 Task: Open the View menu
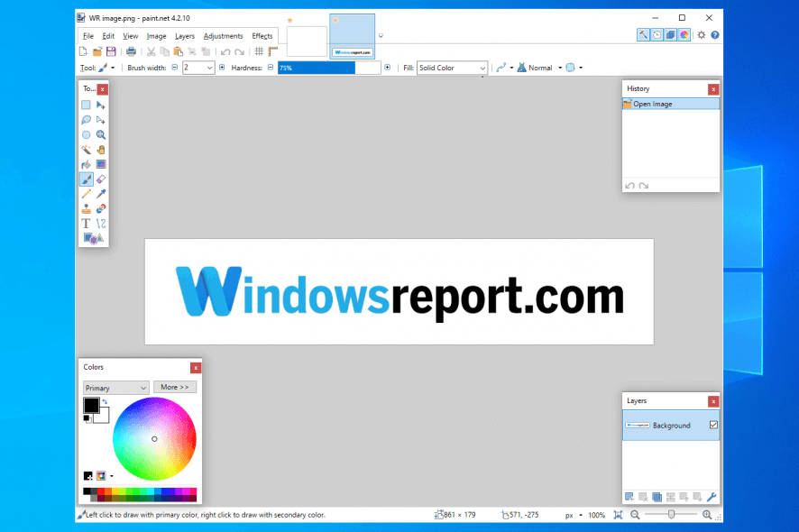pos(131,36)
